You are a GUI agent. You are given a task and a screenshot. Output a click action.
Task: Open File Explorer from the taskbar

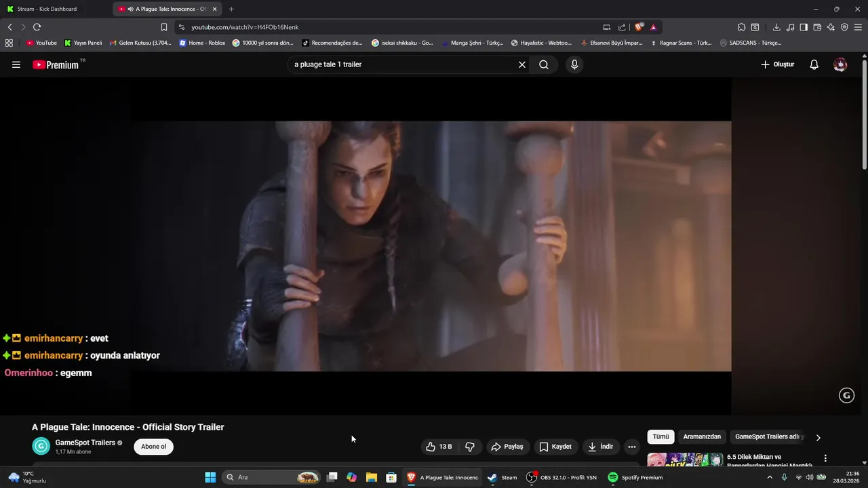click(372, 477)
